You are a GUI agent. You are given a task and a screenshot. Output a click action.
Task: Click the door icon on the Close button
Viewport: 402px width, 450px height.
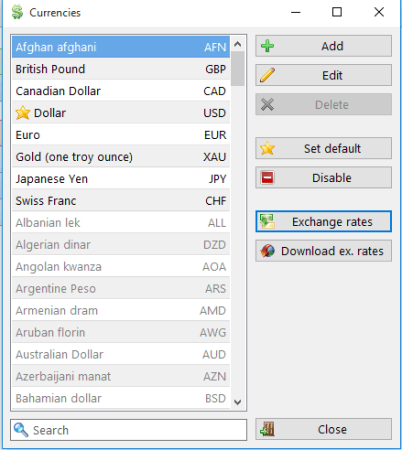click(267, 429)
